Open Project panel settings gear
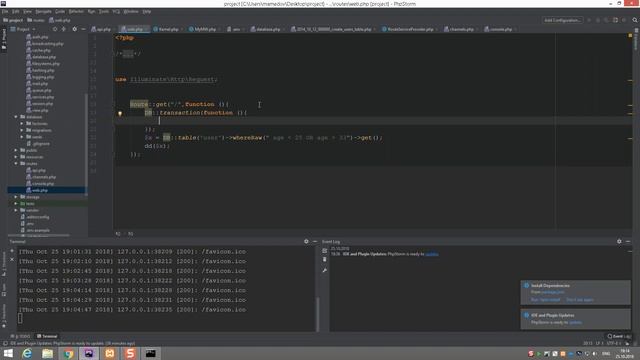The height and width of the screenshot is (360, 640). 74,29
